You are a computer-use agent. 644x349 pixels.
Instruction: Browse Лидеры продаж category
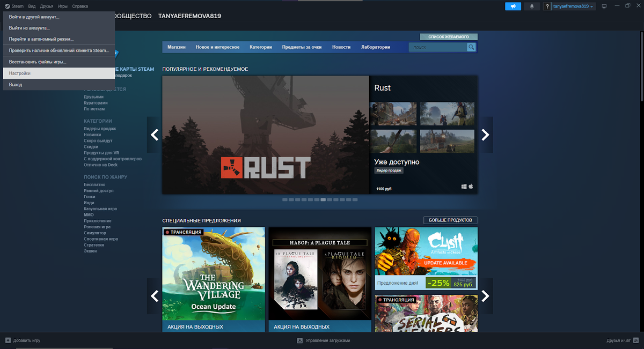tap(100, 129)
